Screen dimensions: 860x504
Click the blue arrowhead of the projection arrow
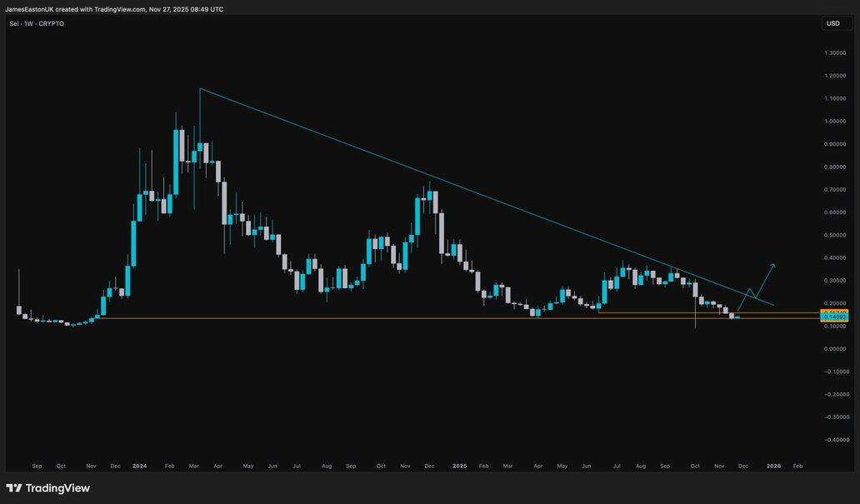(x=774, y=265)
